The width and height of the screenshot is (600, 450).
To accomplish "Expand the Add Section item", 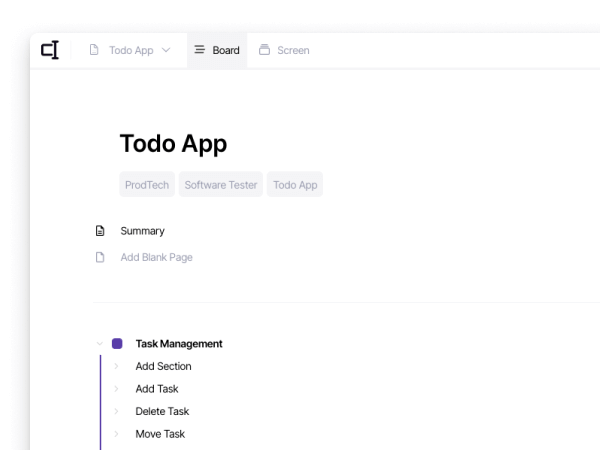I will coord(116,366).
